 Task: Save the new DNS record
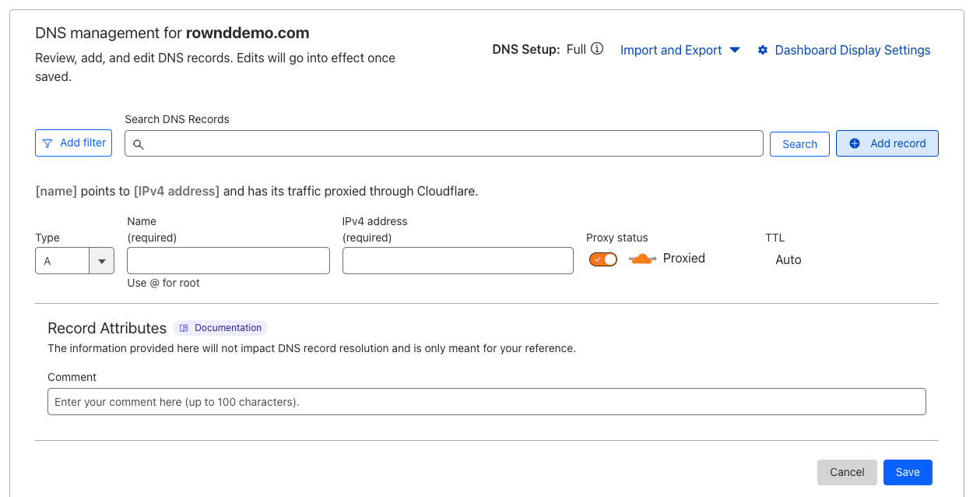(x=908, y=472)
